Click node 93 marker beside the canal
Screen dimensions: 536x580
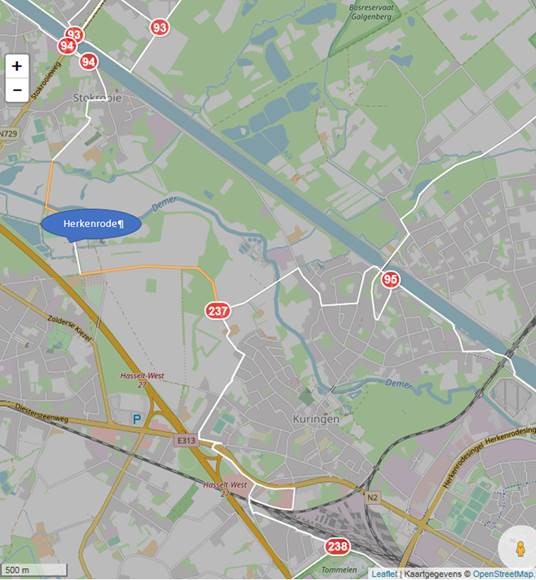(x=75, y=34)
